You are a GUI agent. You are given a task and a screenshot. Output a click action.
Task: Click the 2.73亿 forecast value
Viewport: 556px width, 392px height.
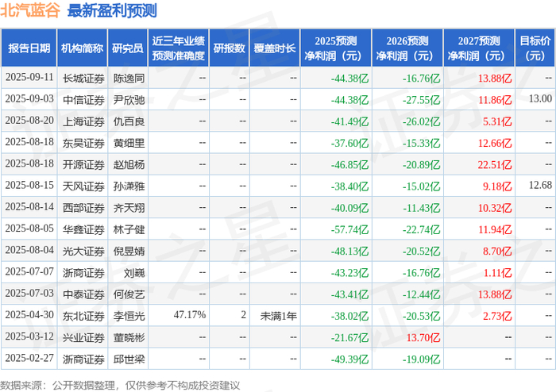coord(497,316)
